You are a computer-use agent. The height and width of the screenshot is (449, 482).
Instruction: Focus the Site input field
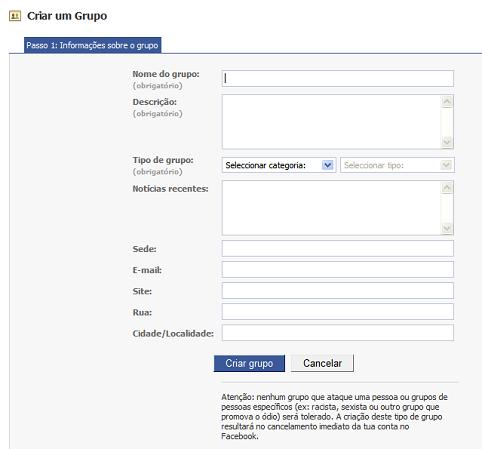click(x=338, y=291)
